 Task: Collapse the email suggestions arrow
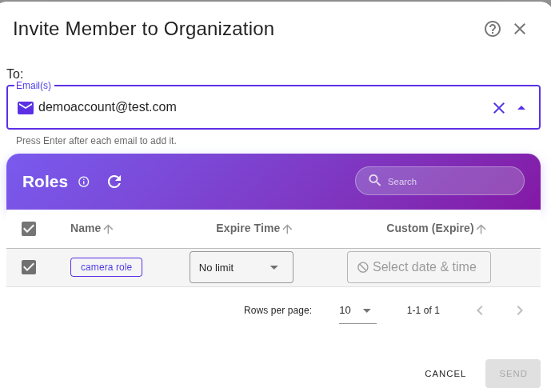click(x=521, y=108)
